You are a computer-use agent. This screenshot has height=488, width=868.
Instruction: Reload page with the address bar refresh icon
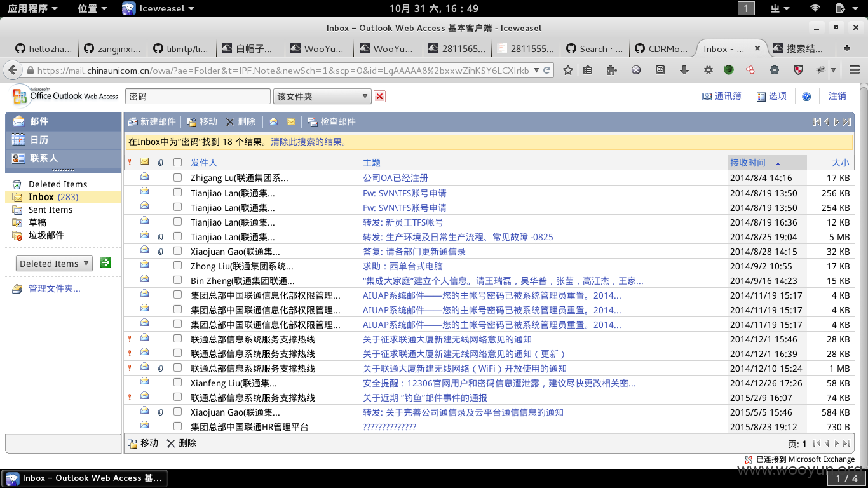pyautogui.click(x=546, y=70)
